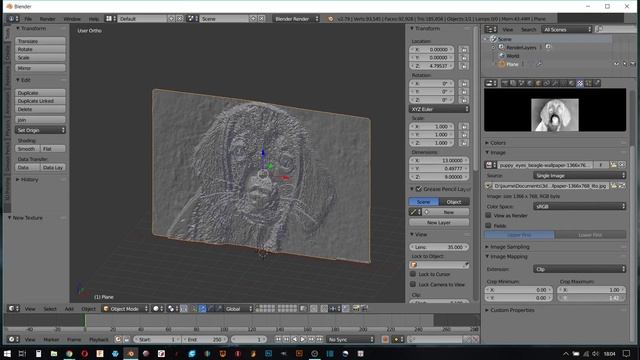Open the Particles properties tab
This screenshot has width=640, height=360.
[588, 83]
